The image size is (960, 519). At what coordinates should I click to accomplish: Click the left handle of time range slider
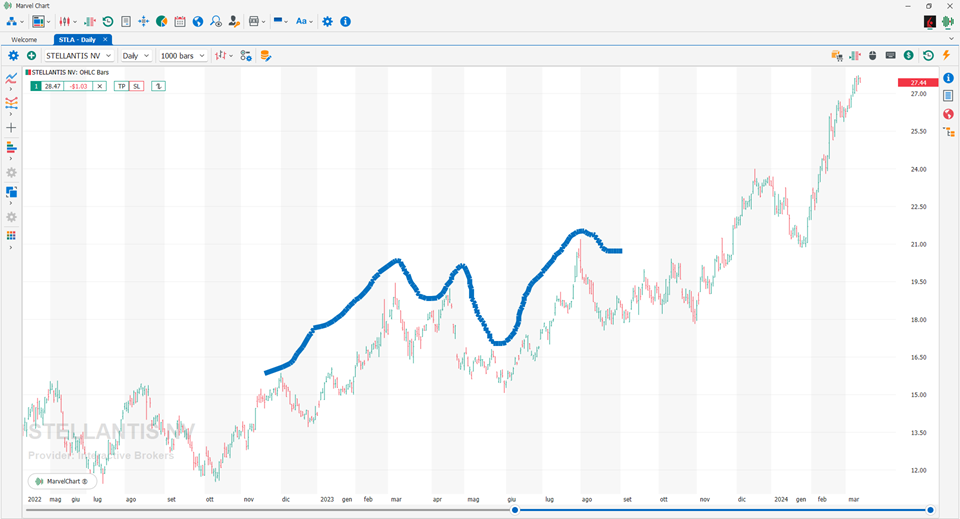(515, 510)
